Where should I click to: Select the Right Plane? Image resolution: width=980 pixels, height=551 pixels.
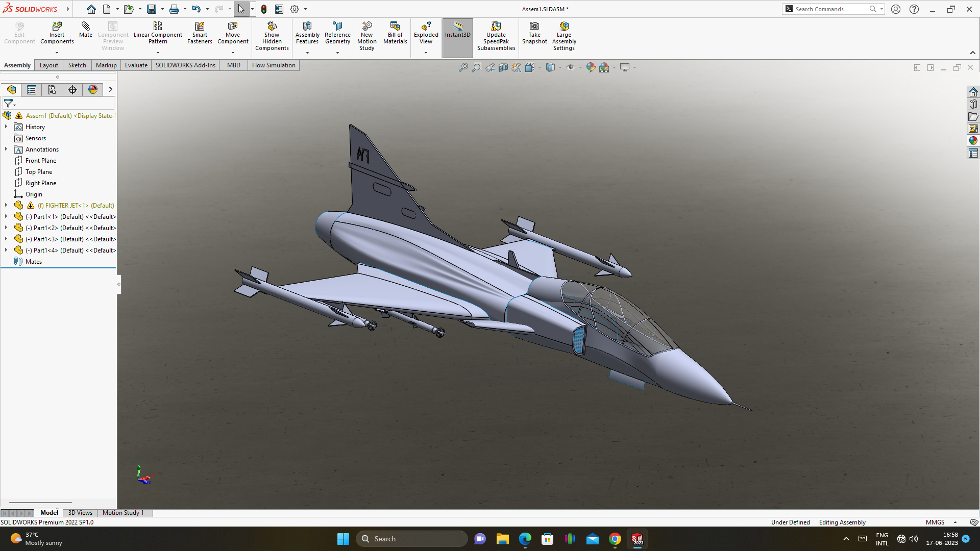pyautogui.click(x=35, y=183)
